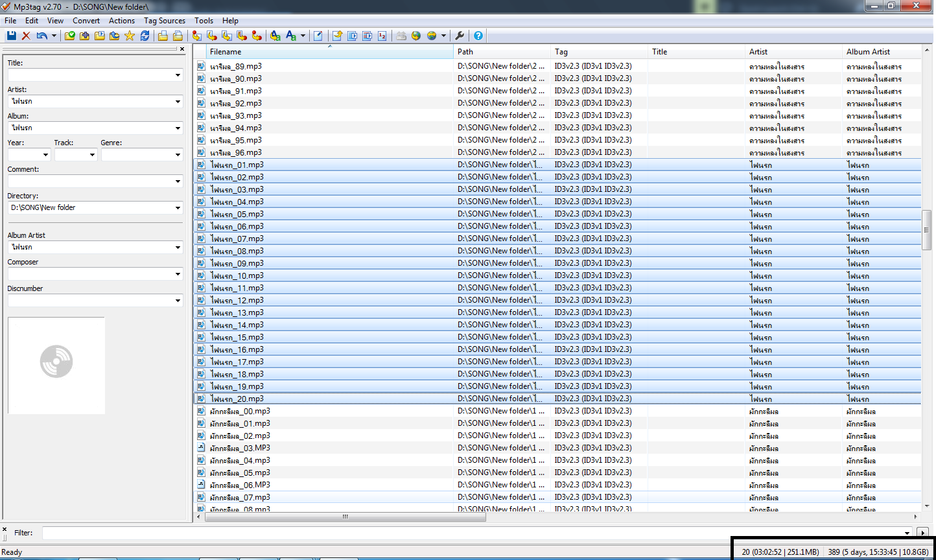
Task: Expand the Directory field dropdown
Action: point(178,208)
